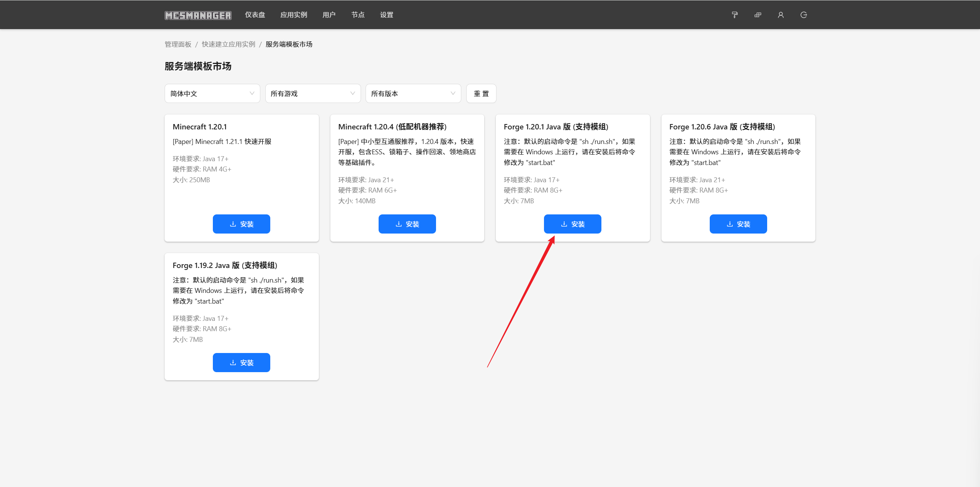Click the Minecraft 1.20.1 card title
This screenshot has height=487, width=980.
click(x=200, y=127)
